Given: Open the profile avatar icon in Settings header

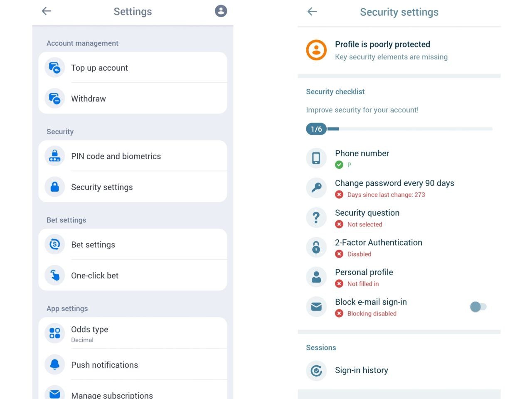Looking at the screenshot, I should pyautogui.click(x=221, y=11).
